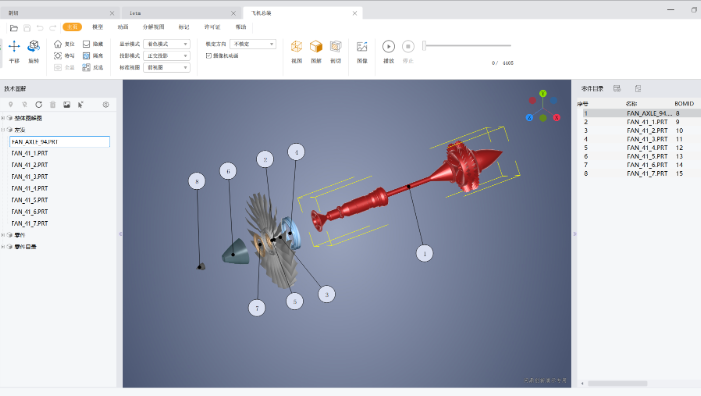Click the red X axis on orientation gizmo
701x396 pixels.
coord(557,118)
